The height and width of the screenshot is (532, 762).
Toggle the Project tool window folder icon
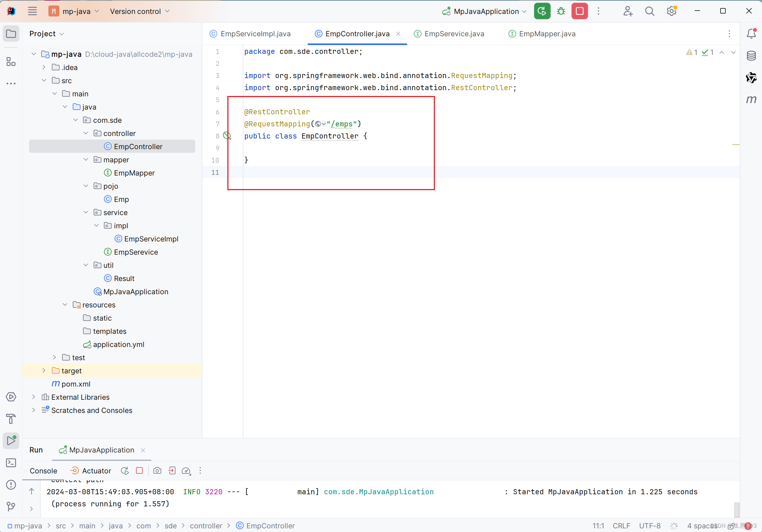pos(11,34)
